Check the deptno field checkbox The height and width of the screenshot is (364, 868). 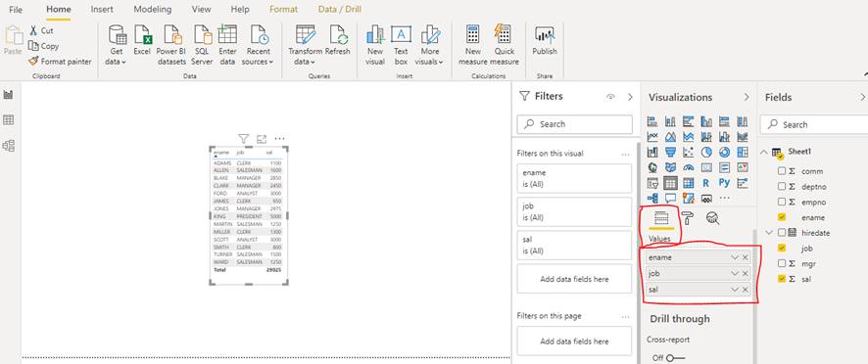[782, 187]
